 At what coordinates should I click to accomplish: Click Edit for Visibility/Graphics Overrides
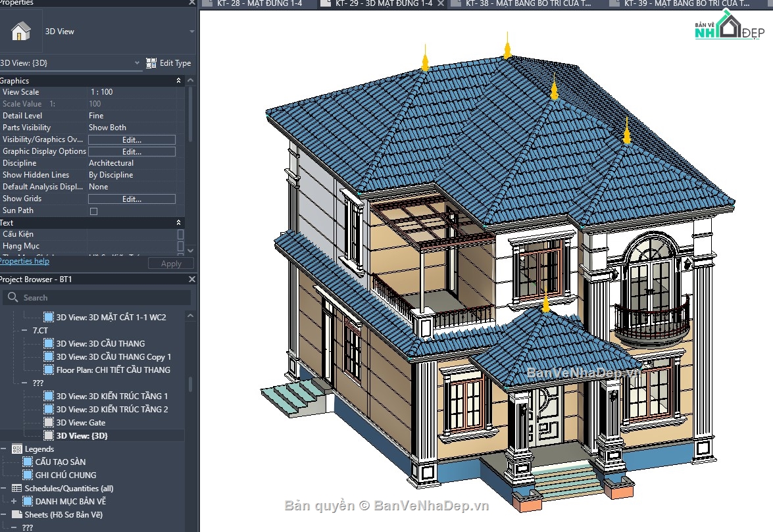coord(132,140)
